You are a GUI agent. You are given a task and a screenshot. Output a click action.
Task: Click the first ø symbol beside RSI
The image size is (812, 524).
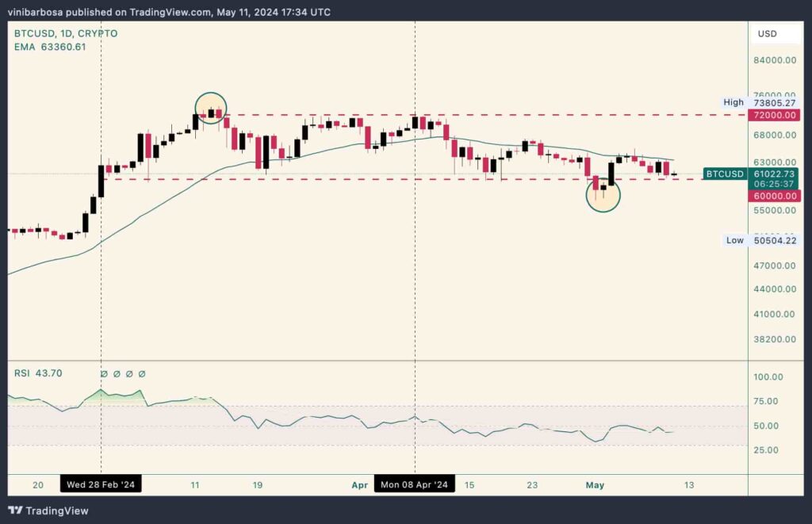tap(103, 373)
